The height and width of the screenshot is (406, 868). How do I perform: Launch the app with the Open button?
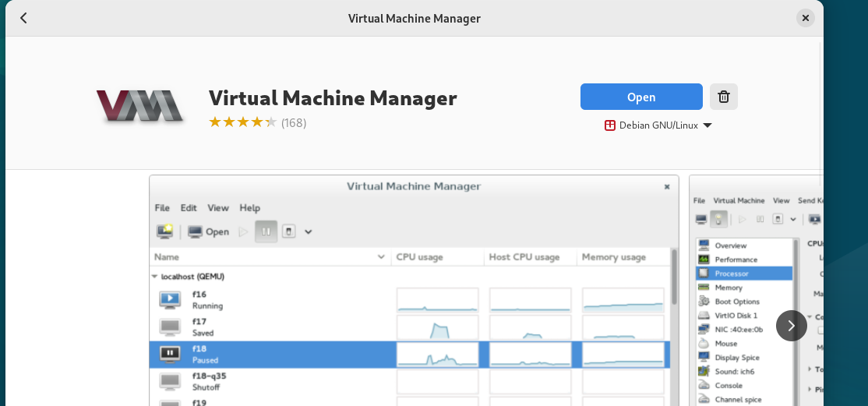point(641,97)
